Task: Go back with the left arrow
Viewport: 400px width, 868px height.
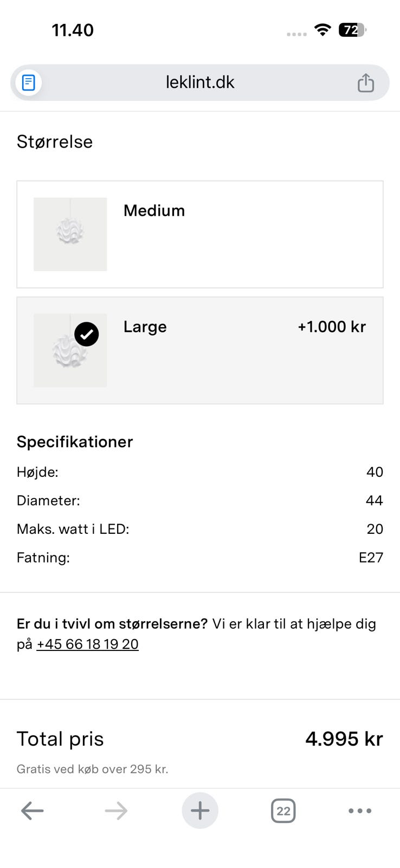Action: point(33,811)
